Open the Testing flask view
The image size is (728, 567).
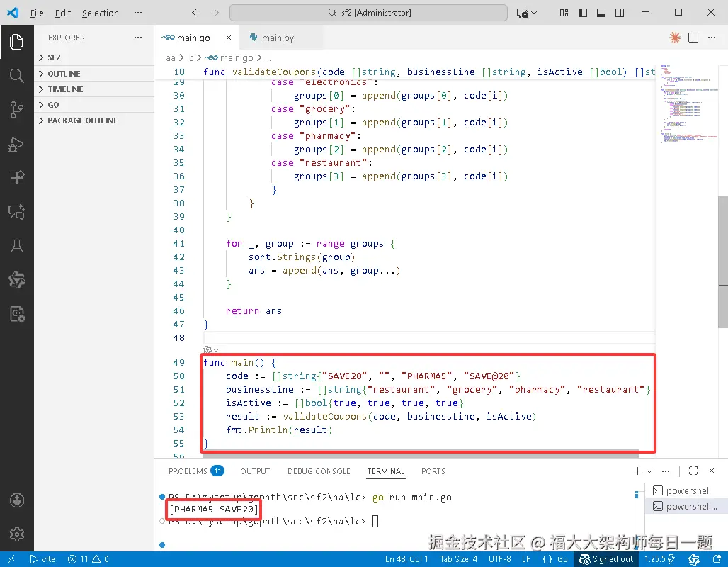click(x=17, y=246)
